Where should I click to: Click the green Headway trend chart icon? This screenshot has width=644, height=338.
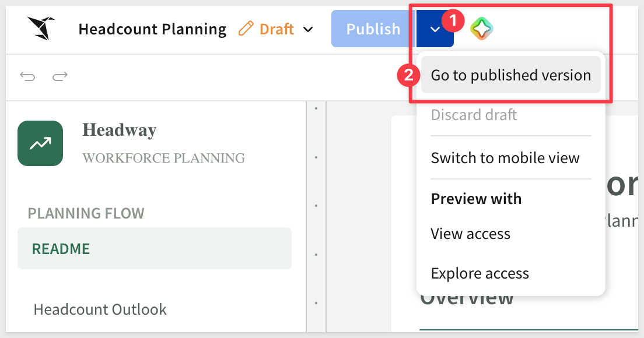[x=40, y=143]
